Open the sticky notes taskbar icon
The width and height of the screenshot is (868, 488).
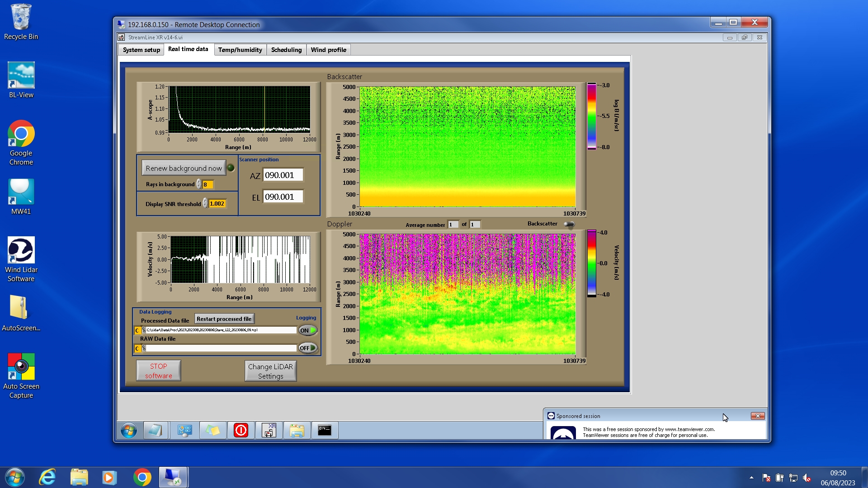pos(212,430)
